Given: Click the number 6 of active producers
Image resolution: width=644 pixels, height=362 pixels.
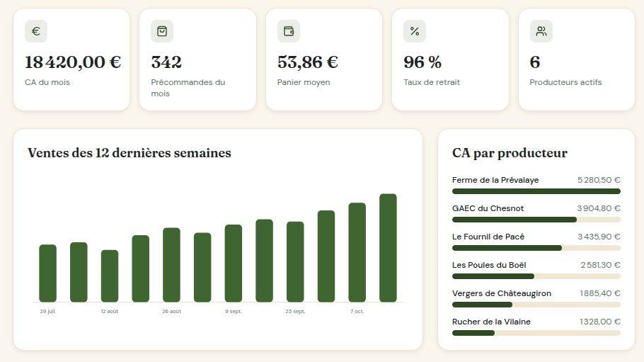Looking at the screenshot, I should coord(535,62).
